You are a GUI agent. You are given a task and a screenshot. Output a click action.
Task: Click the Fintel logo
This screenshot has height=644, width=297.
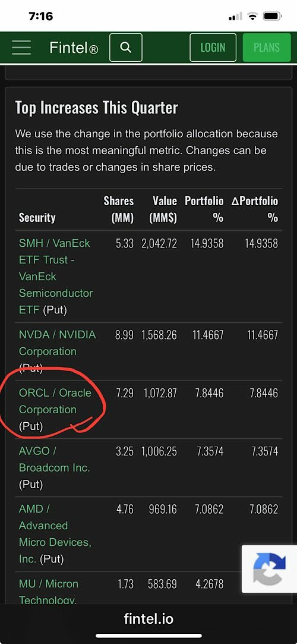tap(74, 48)
